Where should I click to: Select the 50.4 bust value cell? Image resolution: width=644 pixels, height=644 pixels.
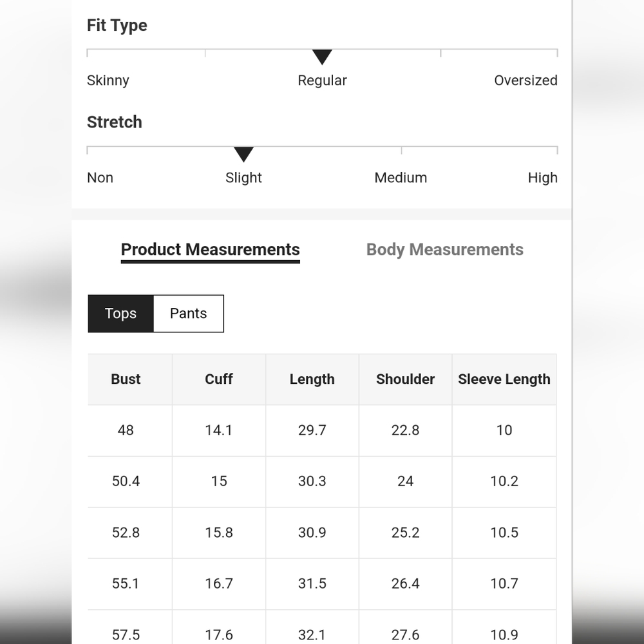(x=126, y=481)
